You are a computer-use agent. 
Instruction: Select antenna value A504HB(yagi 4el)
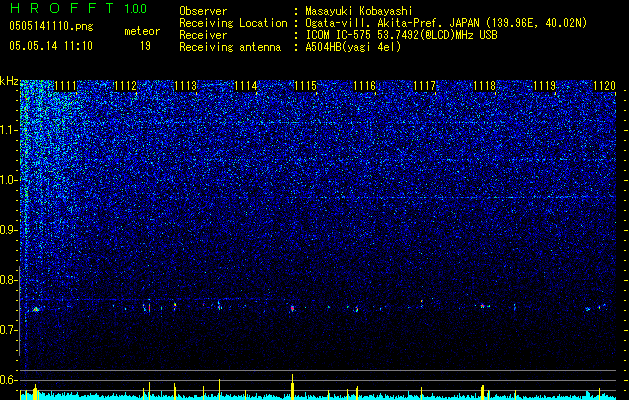(353, 47)
